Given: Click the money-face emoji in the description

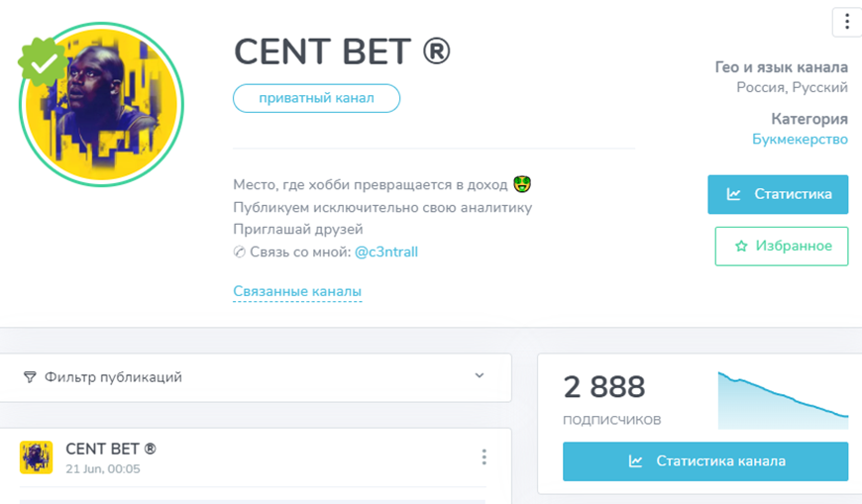Looking at the screenshot, I should coord(524,184).
